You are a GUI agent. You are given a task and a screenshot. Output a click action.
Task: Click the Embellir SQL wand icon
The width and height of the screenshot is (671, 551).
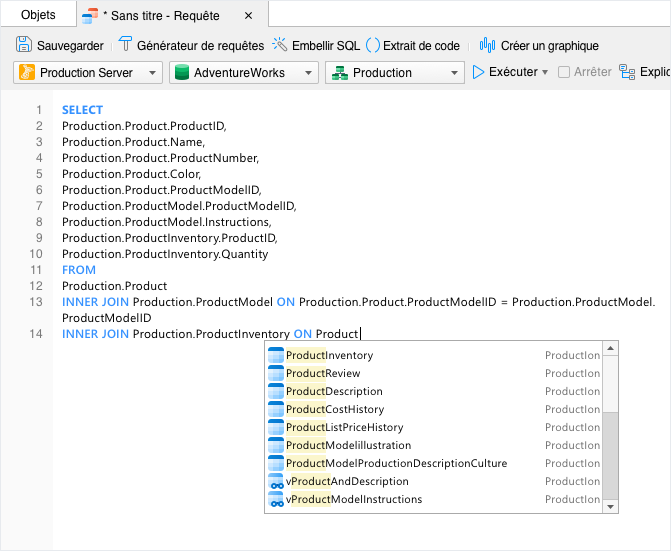click(279, 44)
